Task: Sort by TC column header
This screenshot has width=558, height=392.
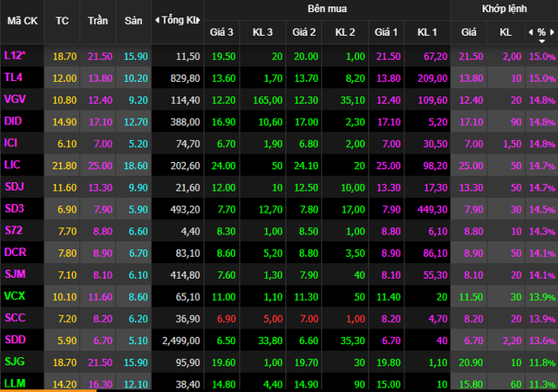Action: pyautogui.click(x=62, y=21)
